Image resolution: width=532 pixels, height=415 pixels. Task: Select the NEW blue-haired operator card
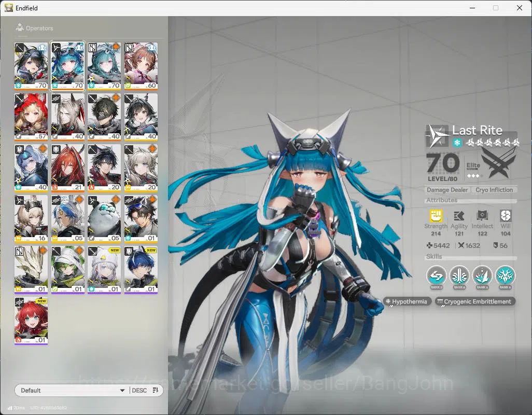tap(141, 269)
